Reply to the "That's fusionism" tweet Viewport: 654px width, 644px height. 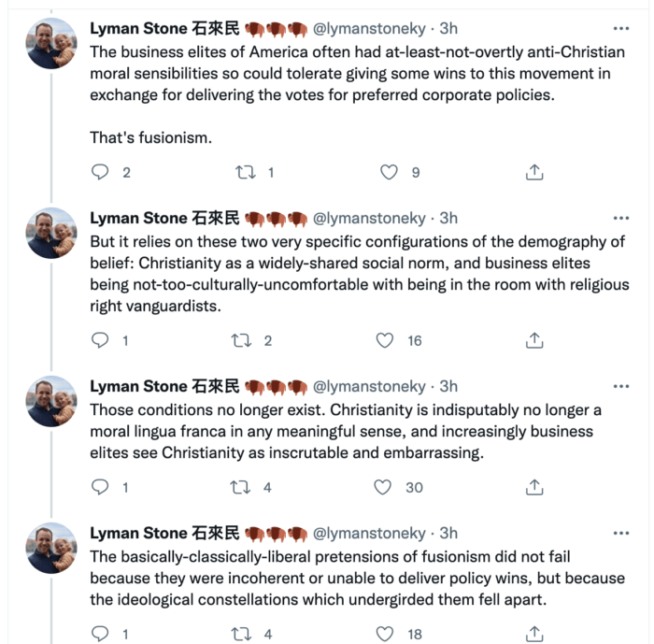point(100,172)
